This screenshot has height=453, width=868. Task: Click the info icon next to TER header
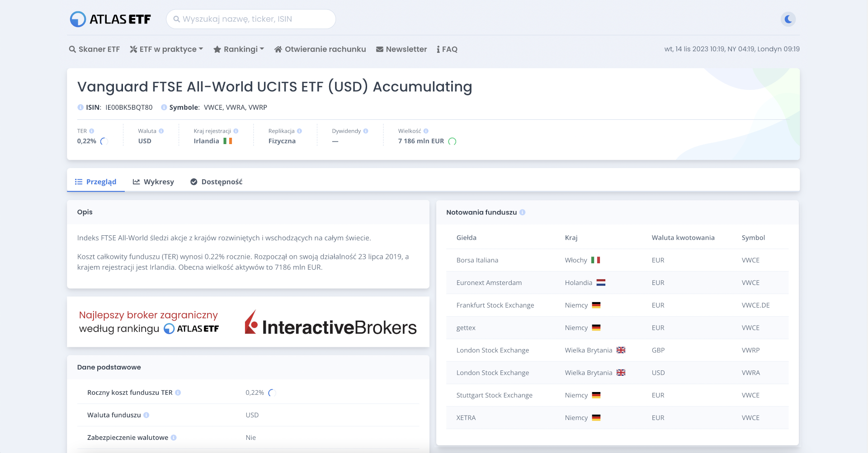click(x=92, y=131)
